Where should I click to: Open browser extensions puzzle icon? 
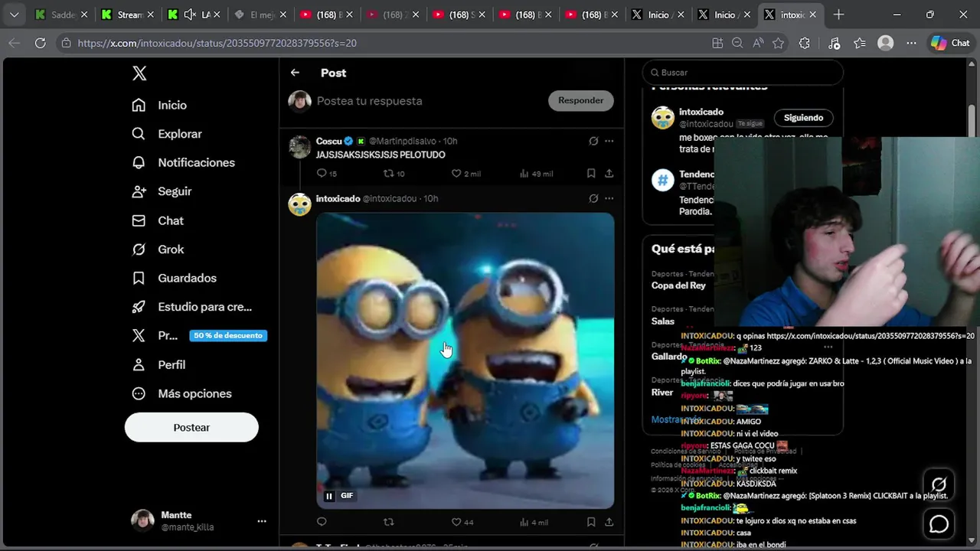tap(804, 43)
